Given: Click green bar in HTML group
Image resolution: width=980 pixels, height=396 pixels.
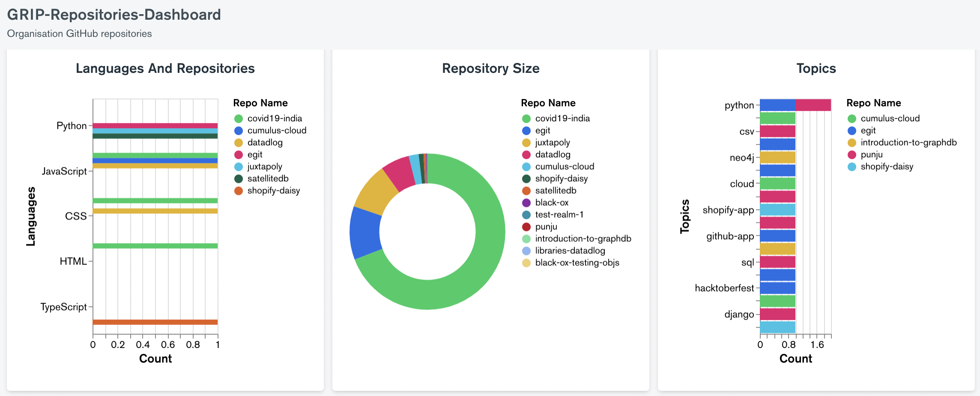Looking at the screenshot, I should (155, 246).
